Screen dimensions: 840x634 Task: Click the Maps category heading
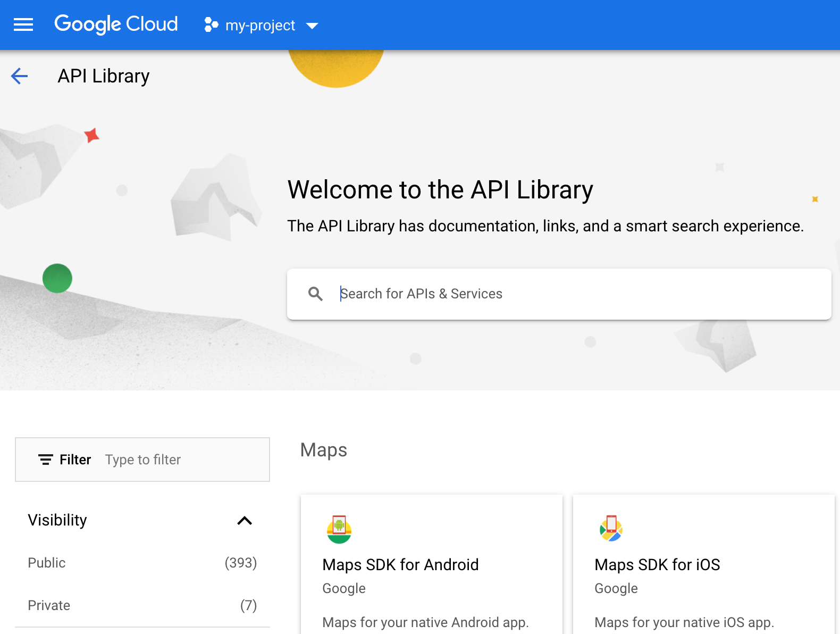323,450
